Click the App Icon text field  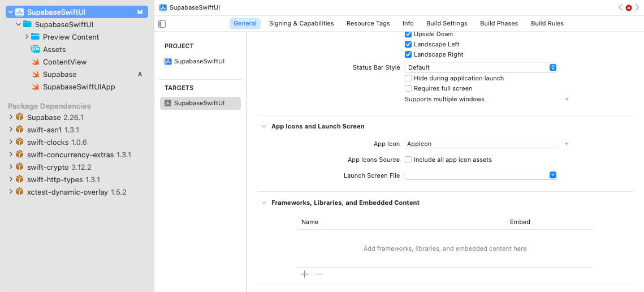[x=481, y=144]
